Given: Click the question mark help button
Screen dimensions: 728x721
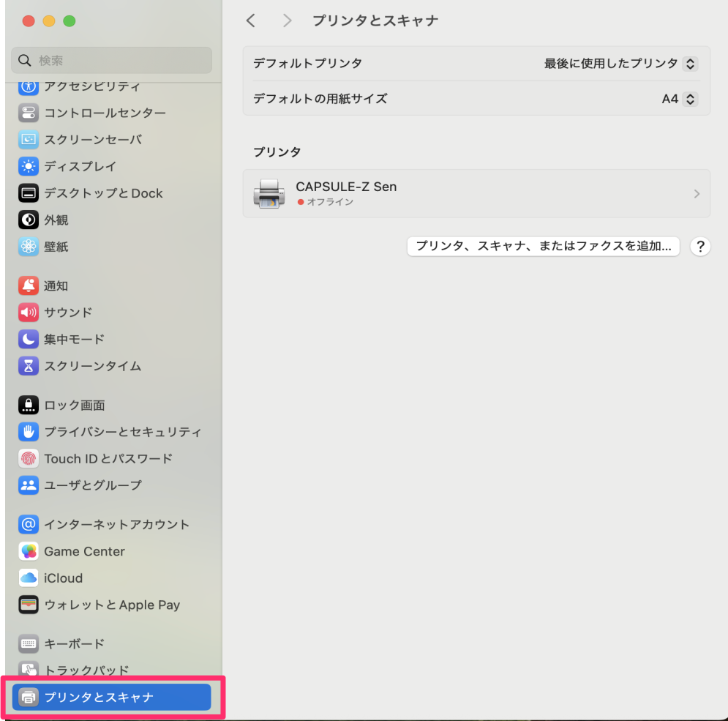Looking at the screenshot, I should tap(700, 247).
